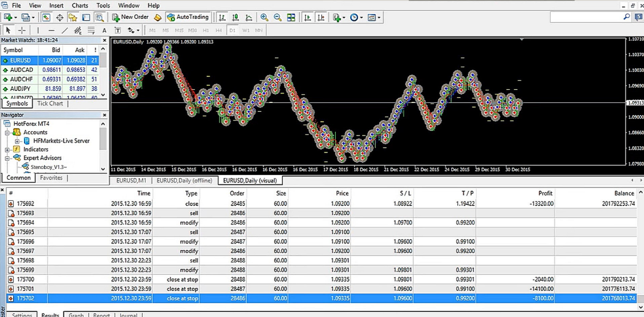This screenshot has width=644, height=317.
Task: Open the periodicity clock dropdown arrow
Action: pos(362,18)
